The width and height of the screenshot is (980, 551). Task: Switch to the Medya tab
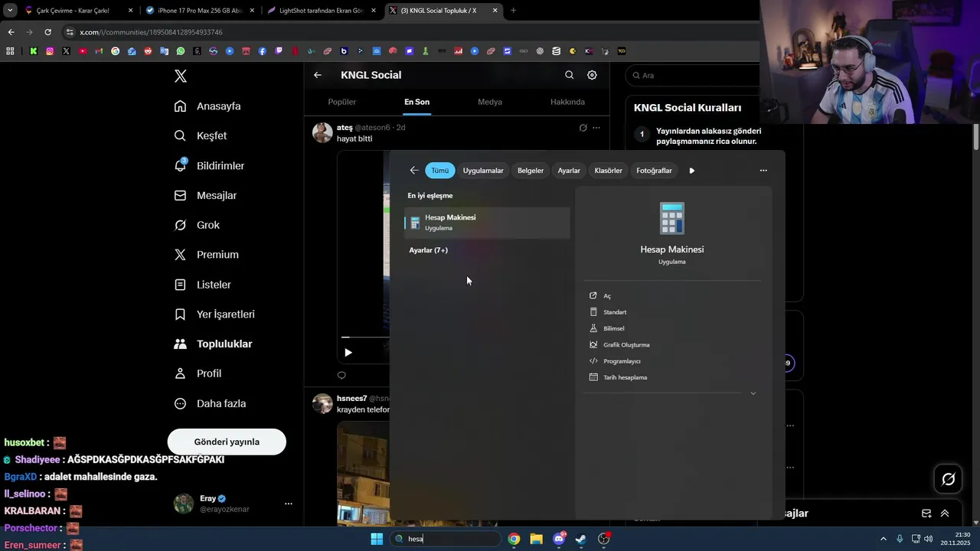point(490,102)
